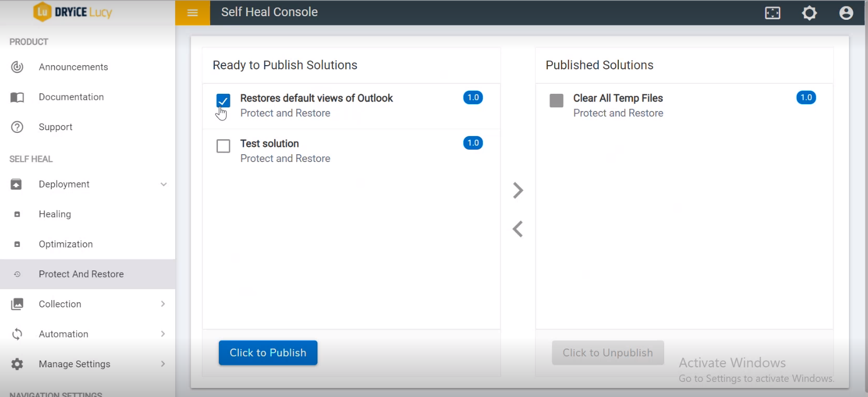The image size is (868, 397).
Task: Check the Test solution checkbox
Action: pos(223,146)
